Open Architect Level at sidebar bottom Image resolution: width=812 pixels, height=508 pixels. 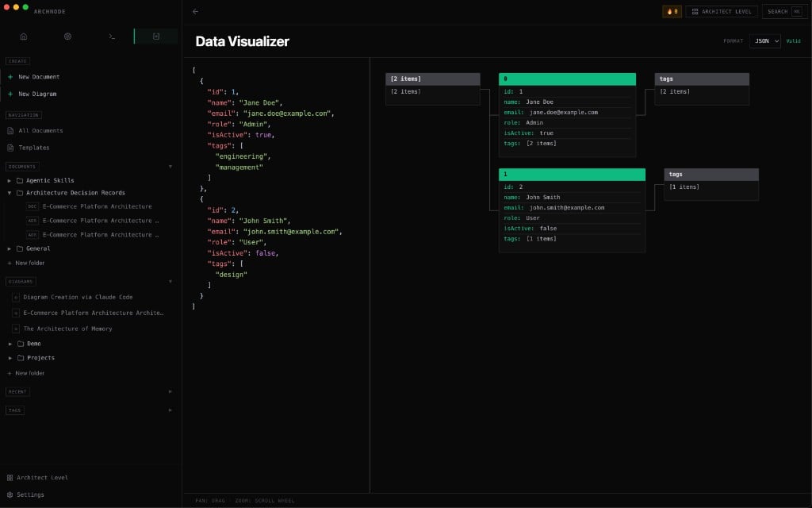[42, 477]
